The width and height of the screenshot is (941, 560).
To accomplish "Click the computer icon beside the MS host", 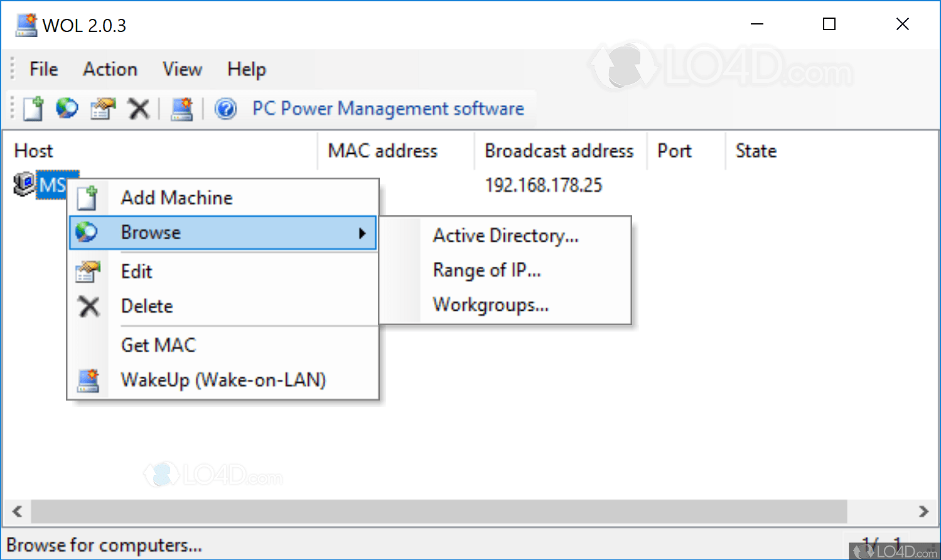I will [24, 184].
